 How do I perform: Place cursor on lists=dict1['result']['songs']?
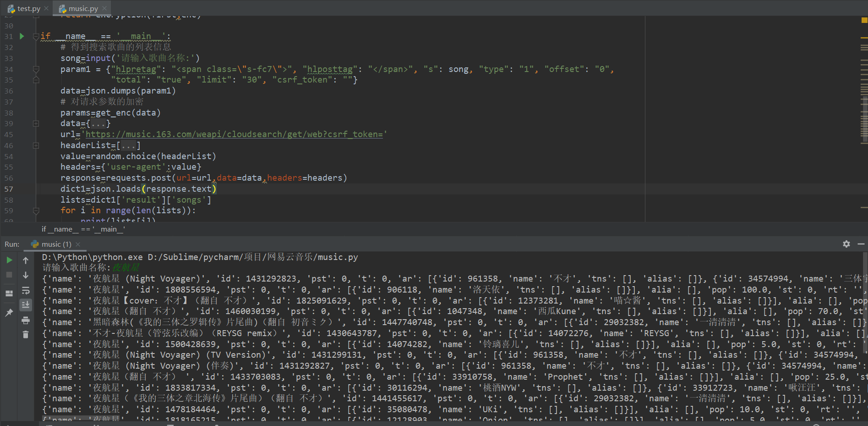(x=136, y=200)
